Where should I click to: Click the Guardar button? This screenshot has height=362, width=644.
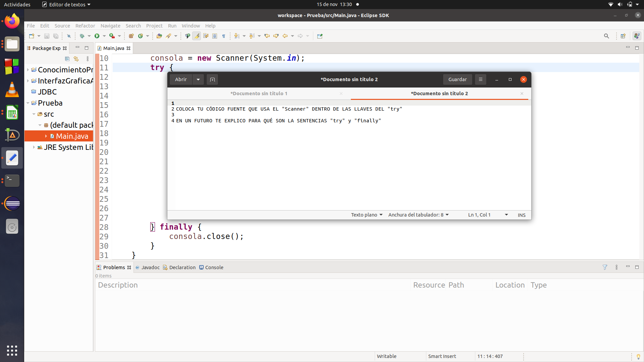(x=458, y=79)
